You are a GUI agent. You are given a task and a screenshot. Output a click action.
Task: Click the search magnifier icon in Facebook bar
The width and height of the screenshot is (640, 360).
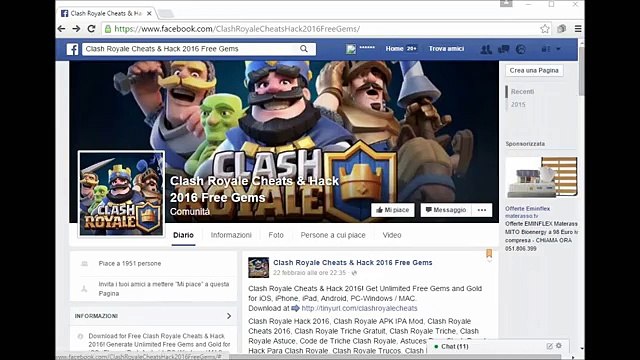tap(304, 49)
